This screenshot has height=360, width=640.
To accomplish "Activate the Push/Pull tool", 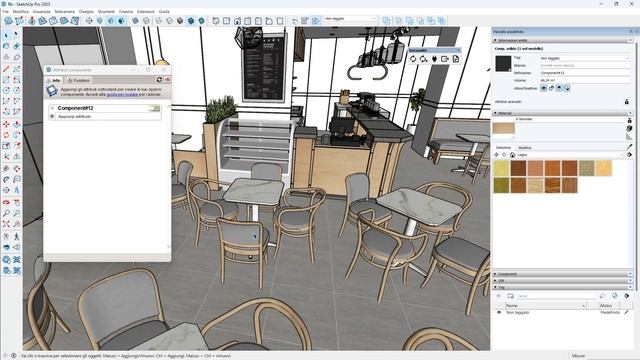I will click(17, 124).
